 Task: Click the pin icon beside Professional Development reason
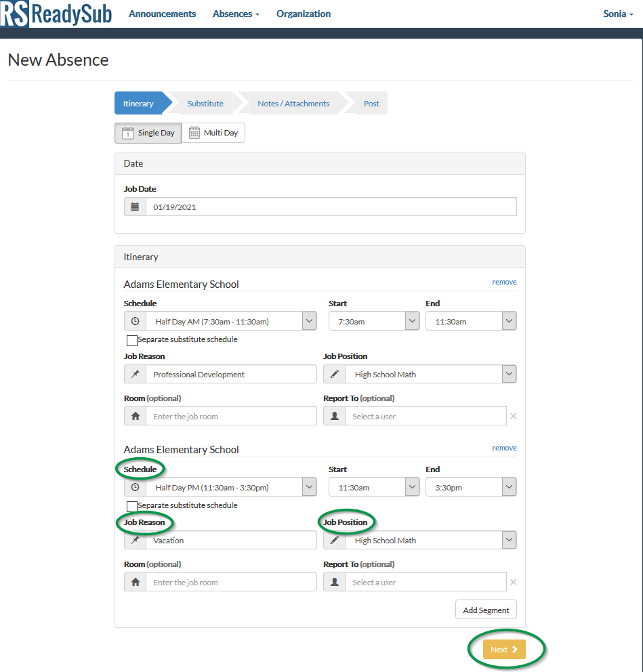134,373
